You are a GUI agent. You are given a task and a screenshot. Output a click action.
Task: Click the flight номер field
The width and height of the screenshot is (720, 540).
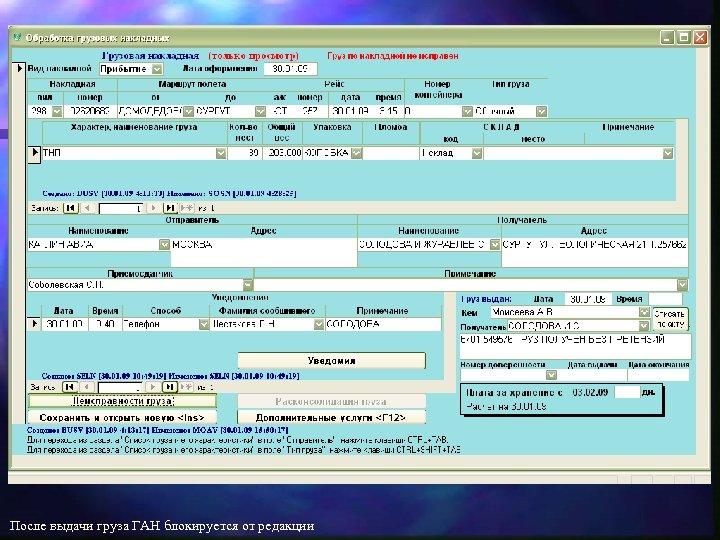[310, 111]
